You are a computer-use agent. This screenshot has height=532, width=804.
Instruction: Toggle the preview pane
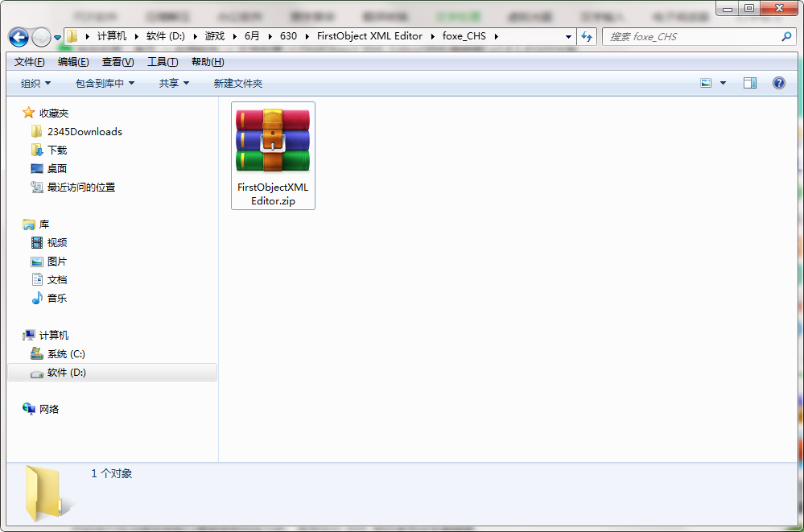click(750, 82)
